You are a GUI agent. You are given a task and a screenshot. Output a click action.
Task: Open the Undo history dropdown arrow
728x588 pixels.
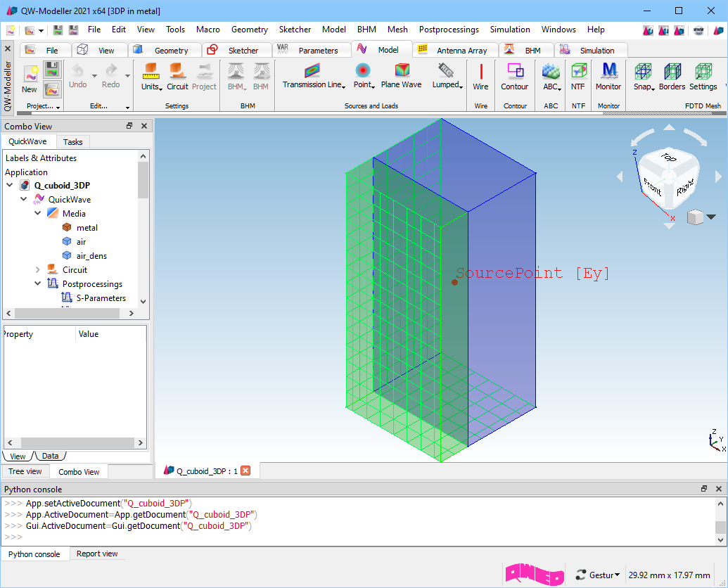pyautogui.click(x=94, y=76)
